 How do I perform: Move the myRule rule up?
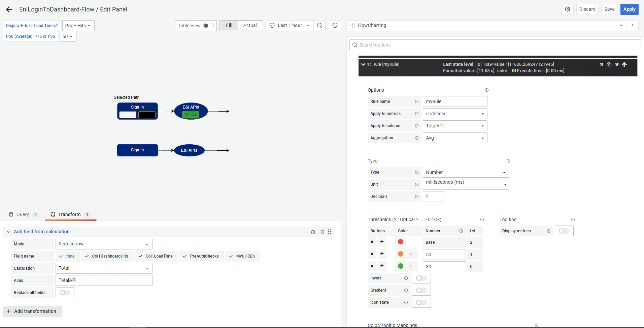pos(625,64)
